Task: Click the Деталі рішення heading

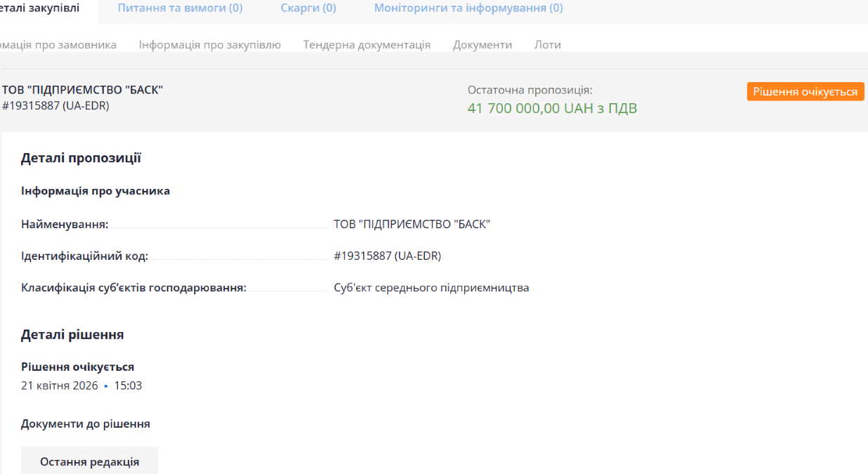Action: pos(72,335)
